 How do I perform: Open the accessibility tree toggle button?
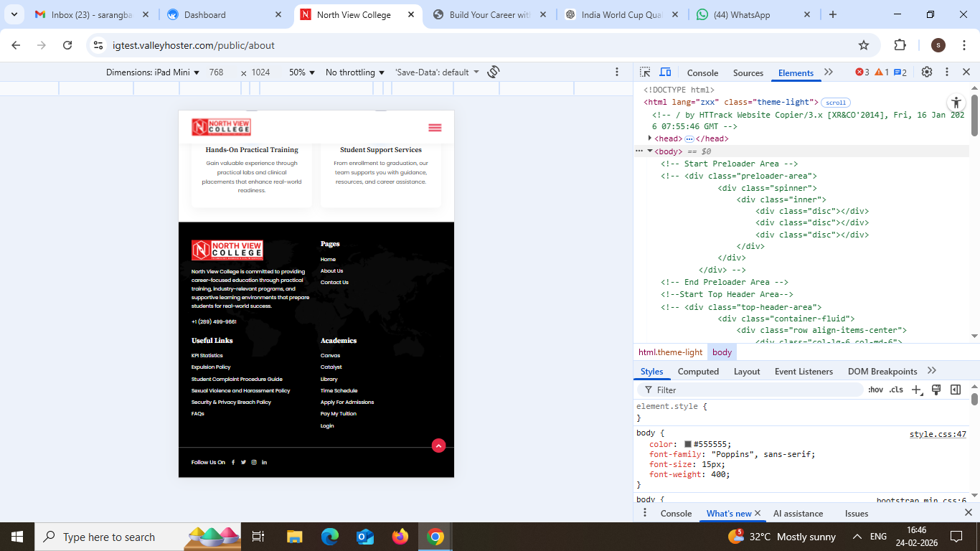point(956,103)
